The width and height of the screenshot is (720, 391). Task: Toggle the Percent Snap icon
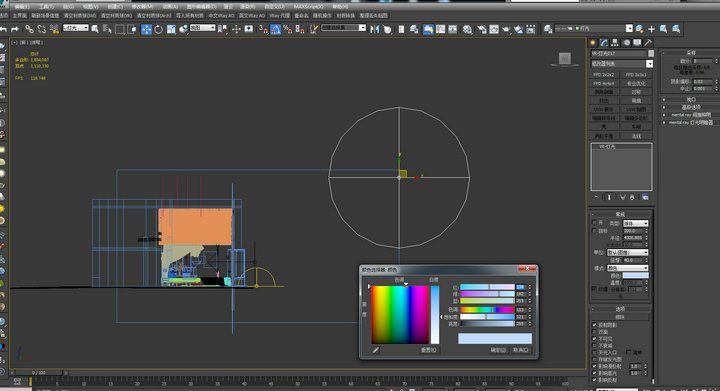(287, 29)
